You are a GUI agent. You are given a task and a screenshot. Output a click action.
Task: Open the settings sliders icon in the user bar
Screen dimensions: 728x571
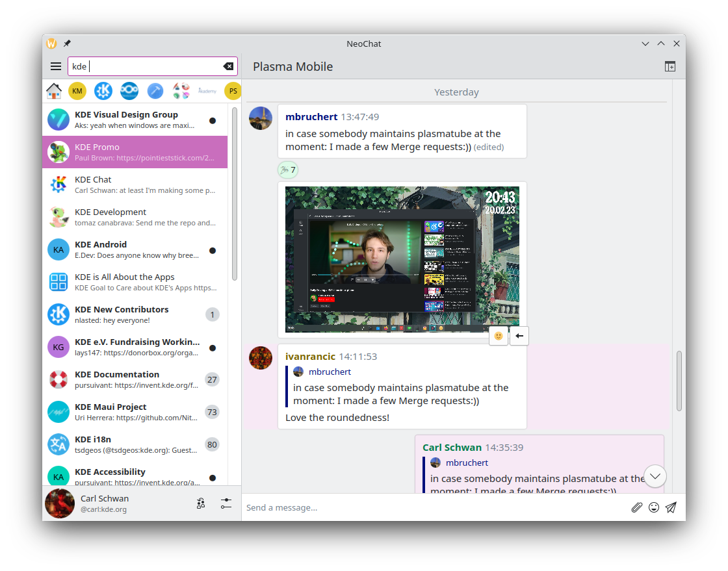(226, 503)
